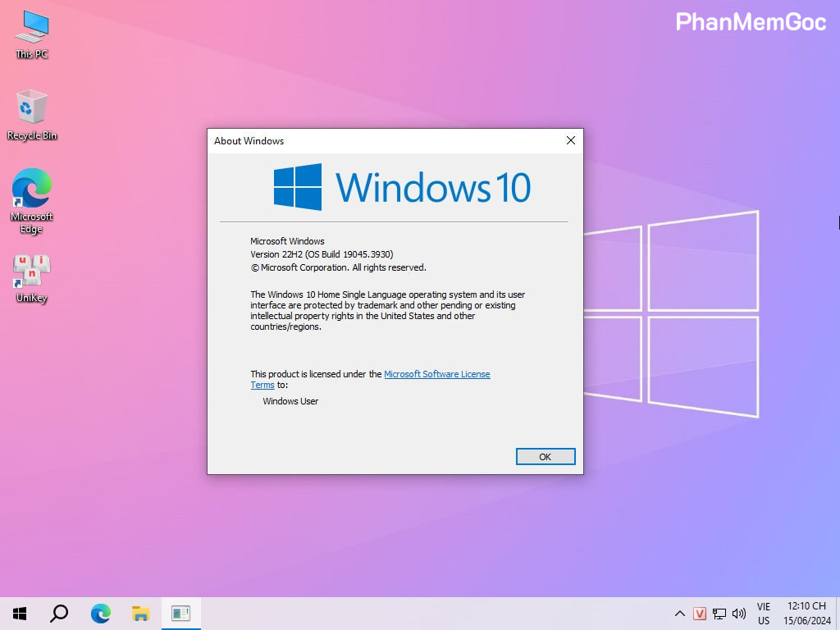Image resolution: width=840 pixels, height=630 pixels.
Task: Open File Explorer from the taskbar
Action: click(x=140, y=613)
